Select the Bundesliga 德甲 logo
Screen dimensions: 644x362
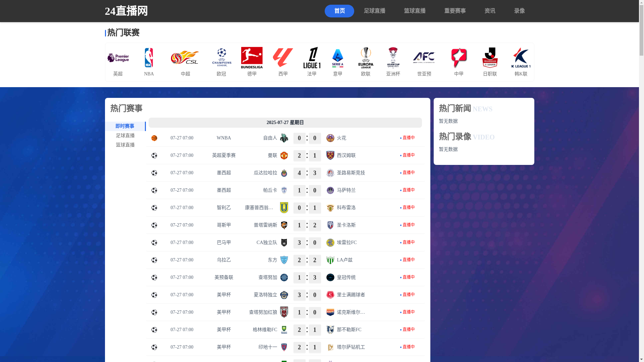click(x=252, y=58)
